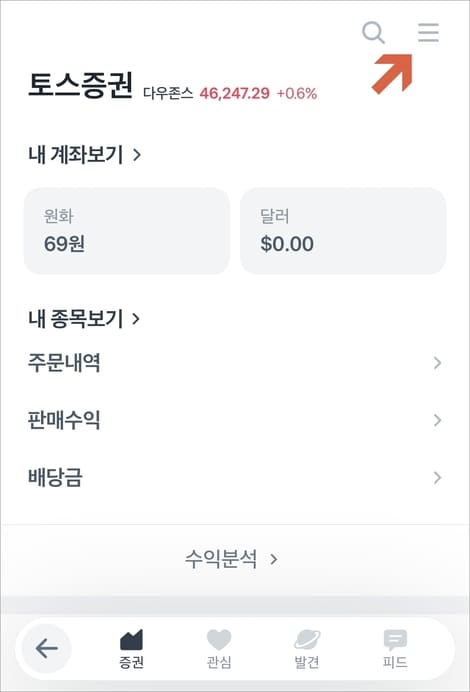
Task: Expand 판매수익 row arrow
Action: pyautogui.click(x=437, y=420)
